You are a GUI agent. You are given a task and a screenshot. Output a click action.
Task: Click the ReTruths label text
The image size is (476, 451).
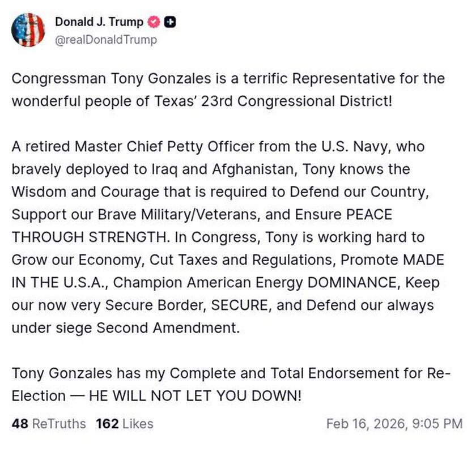click(x=59, y=423)
